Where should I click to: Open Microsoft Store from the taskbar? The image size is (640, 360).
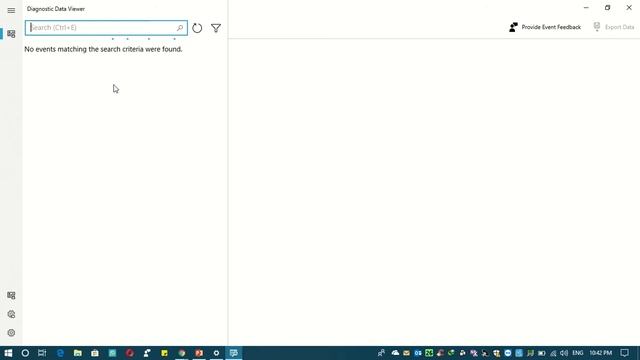click(95, 353)
